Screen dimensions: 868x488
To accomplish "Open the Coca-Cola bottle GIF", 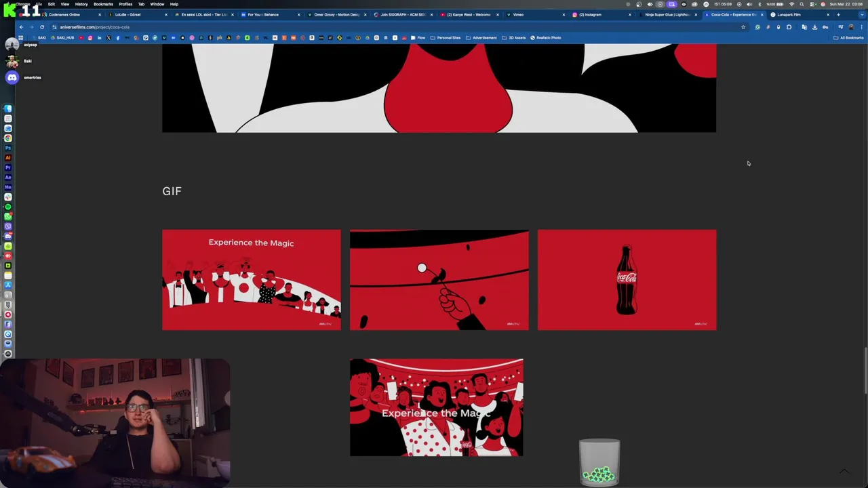I will (x=627, y=279).
